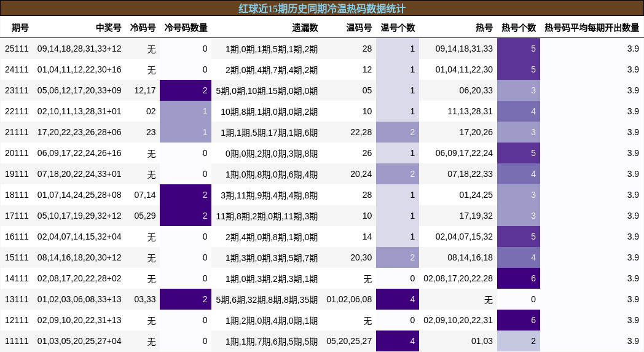Select winning numbers 17,20,22,23,26,28+06

79,132
